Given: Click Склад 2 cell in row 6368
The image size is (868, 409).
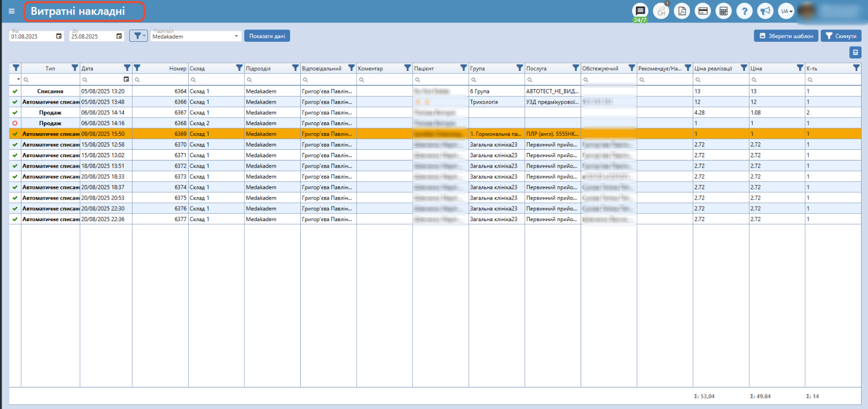Looking at the screenshot, I should 216,123.
